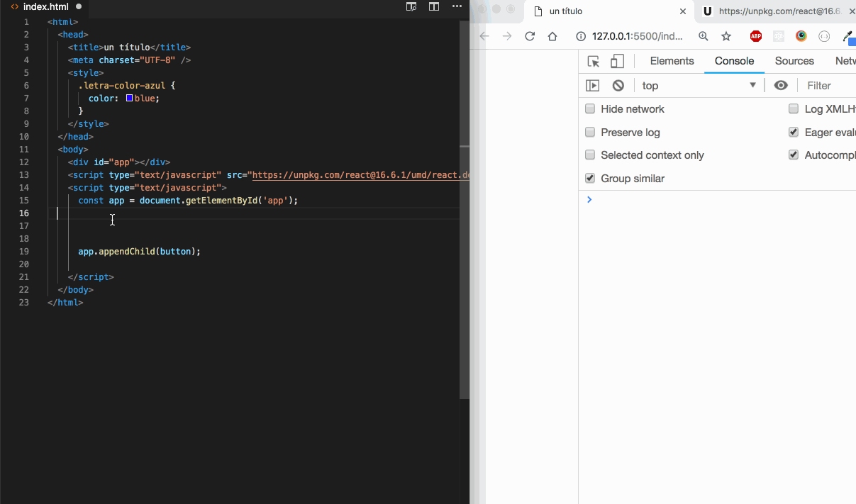The width and height of the screenshot is (856, 504).
Task: Click line number 15 in gutter
Action: point(25,201)
